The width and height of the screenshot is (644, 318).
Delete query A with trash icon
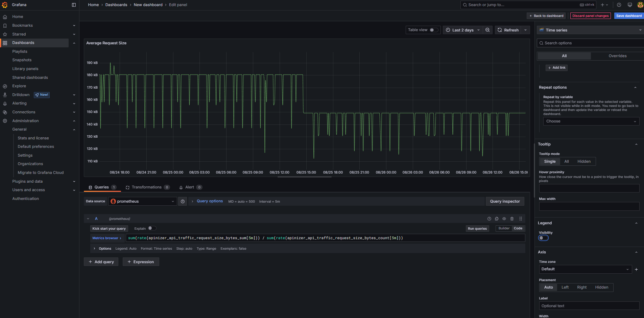pos(512,219)
